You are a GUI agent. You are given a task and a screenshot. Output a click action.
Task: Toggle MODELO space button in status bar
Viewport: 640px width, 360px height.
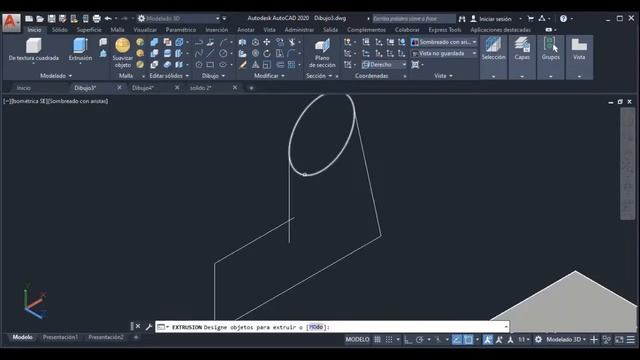pos(357,340)
